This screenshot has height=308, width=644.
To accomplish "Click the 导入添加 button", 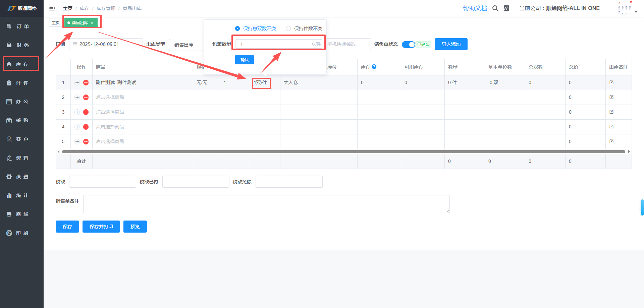I will click(451, 44).
